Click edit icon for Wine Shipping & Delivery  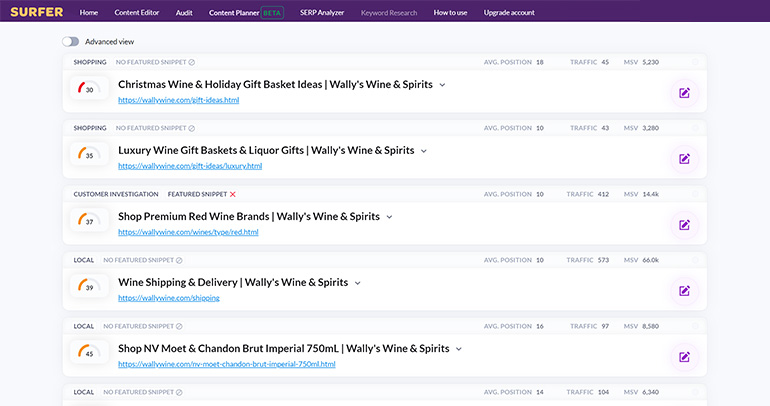click(x=684, y=291)
